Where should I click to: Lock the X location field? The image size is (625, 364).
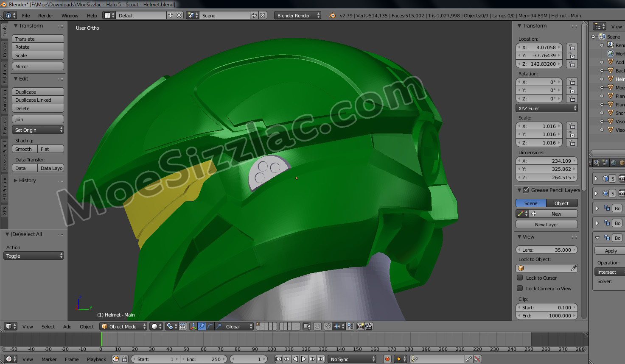(572, 47)
